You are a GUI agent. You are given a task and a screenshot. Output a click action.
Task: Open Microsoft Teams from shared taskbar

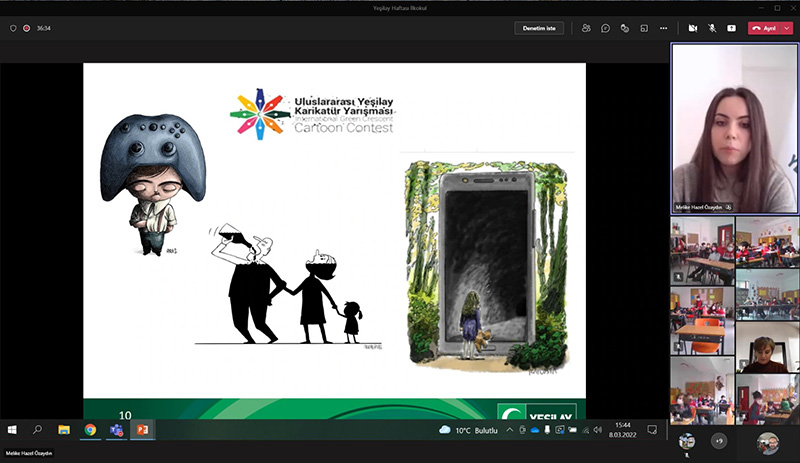click(116, 430)
